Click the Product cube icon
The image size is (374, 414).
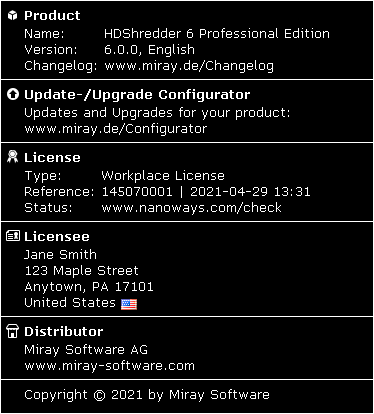pyautogui.click(x=12, y=15)
